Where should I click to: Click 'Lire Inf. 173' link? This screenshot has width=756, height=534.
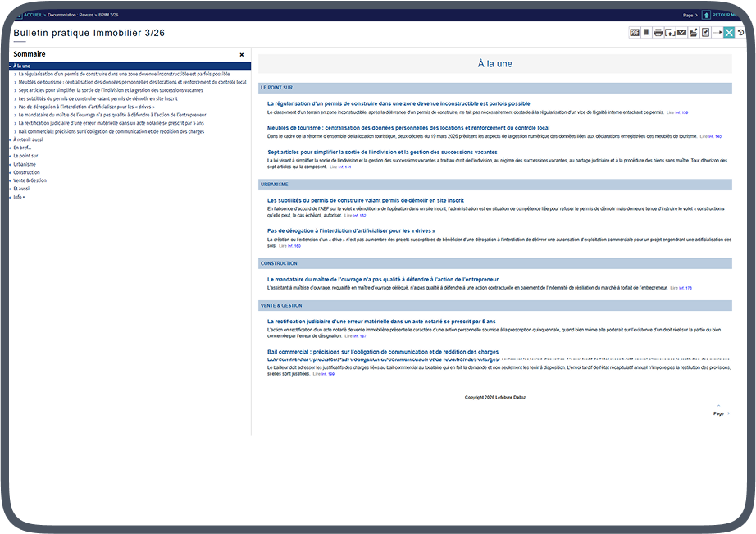[x=681, y=288]
